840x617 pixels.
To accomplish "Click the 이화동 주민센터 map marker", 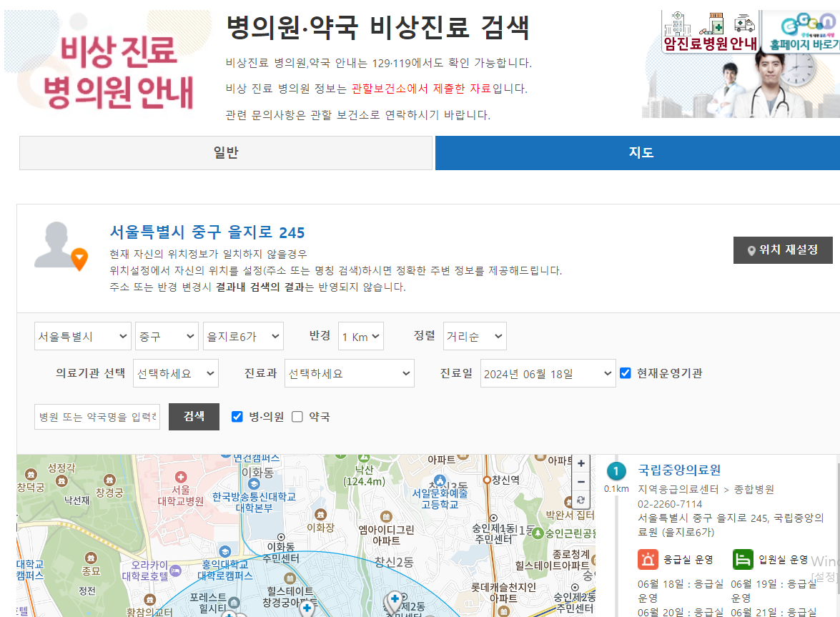I will point(281,537).
